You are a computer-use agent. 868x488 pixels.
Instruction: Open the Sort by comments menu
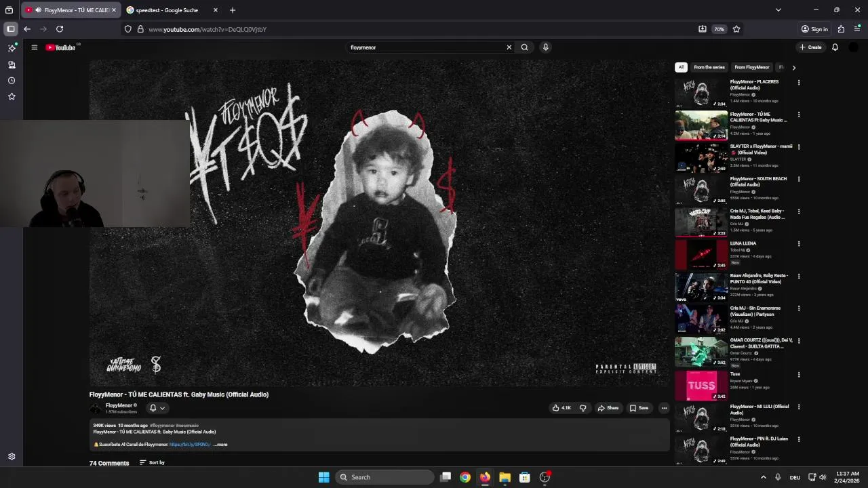(152, 462)
